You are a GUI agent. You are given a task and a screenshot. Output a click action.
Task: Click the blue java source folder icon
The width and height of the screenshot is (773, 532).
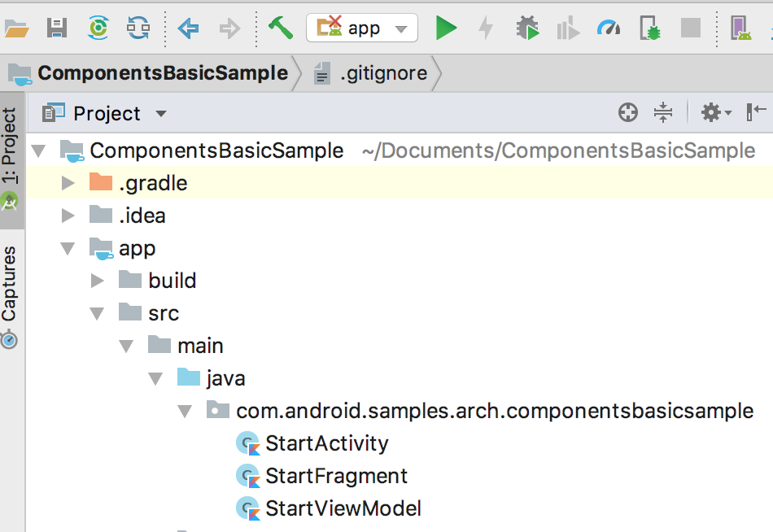pyautogui.click(x=189, y=377)
